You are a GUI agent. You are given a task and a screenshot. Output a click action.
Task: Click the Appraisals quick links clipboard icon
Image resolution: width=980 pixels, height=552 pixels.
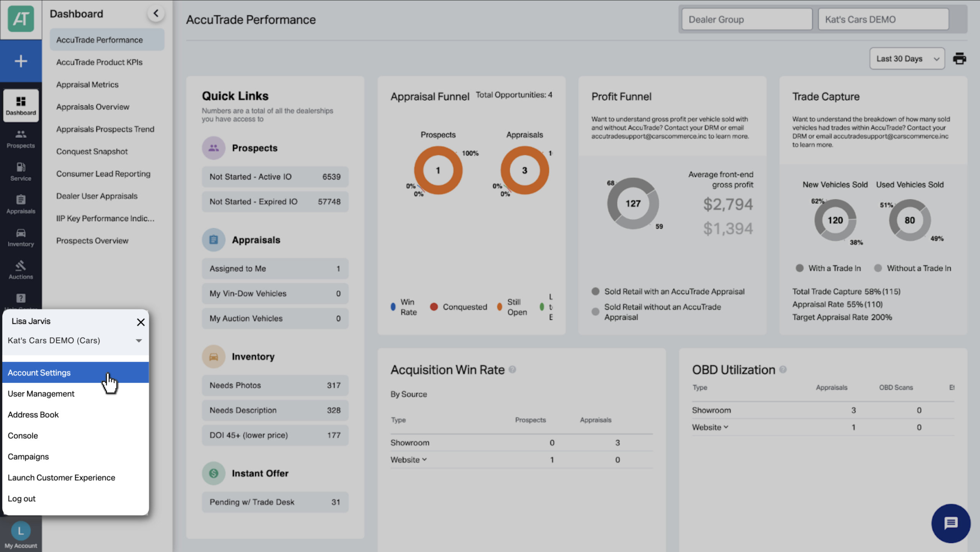pos(214,240)
